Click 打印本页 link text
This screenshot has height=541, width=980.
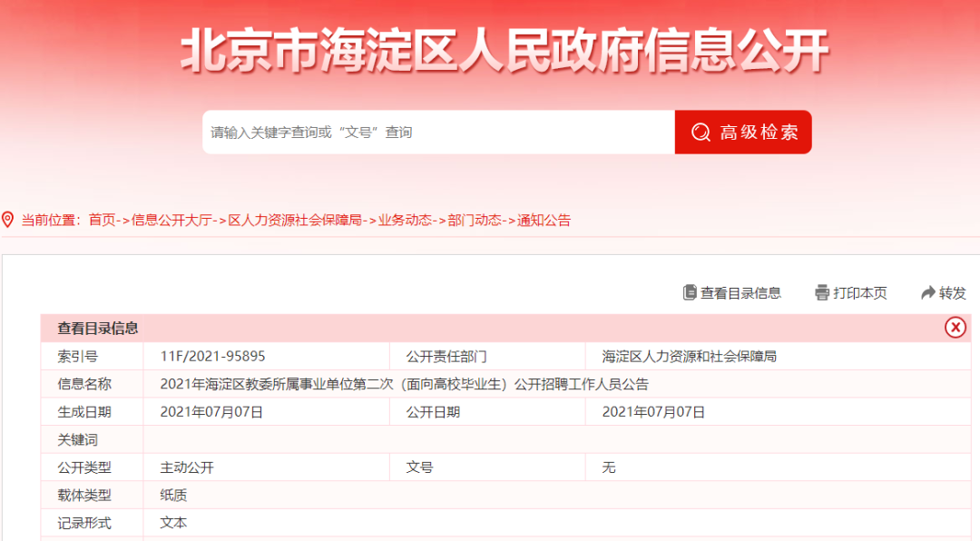[x=860, y=292]
